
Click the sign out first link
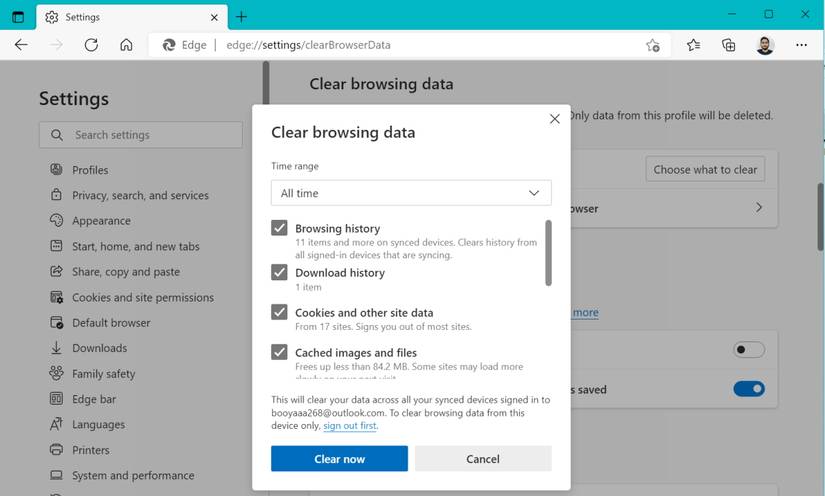(350, 426)
